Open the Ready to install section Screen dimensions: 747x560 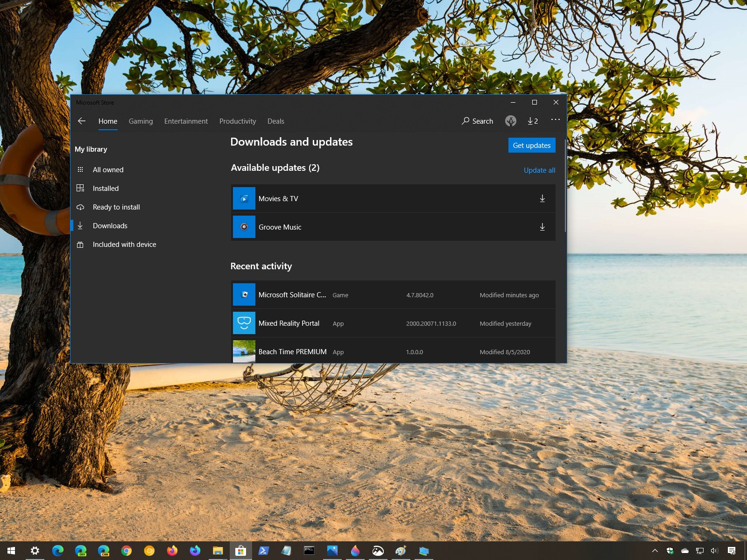pyautogui.click(x=116, y=207)
